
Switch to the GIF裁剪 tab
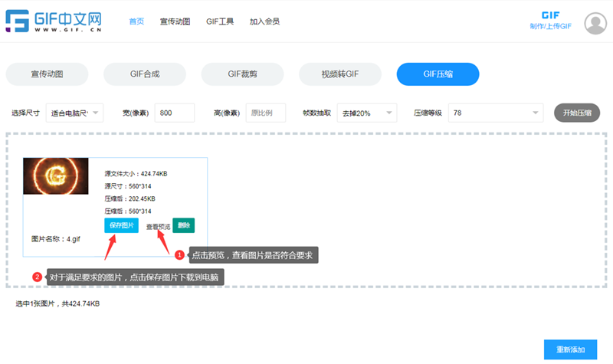(243, 74)
